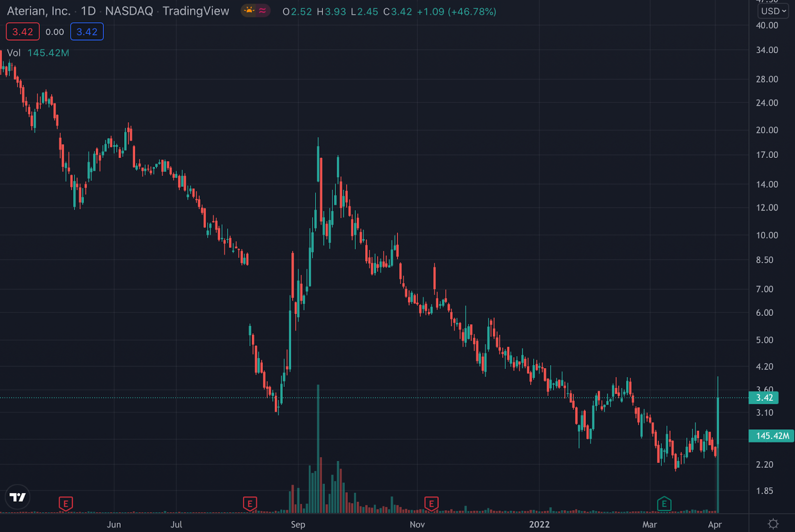
Task: Click the 3.10 price axis label
Action: 765,412
